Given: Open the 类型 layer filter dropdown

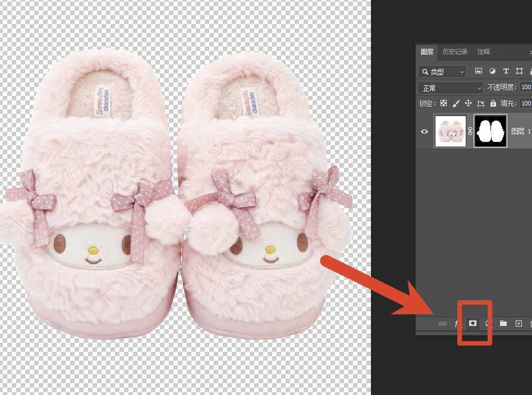Looking at the screenshot, I should point(442,72).
